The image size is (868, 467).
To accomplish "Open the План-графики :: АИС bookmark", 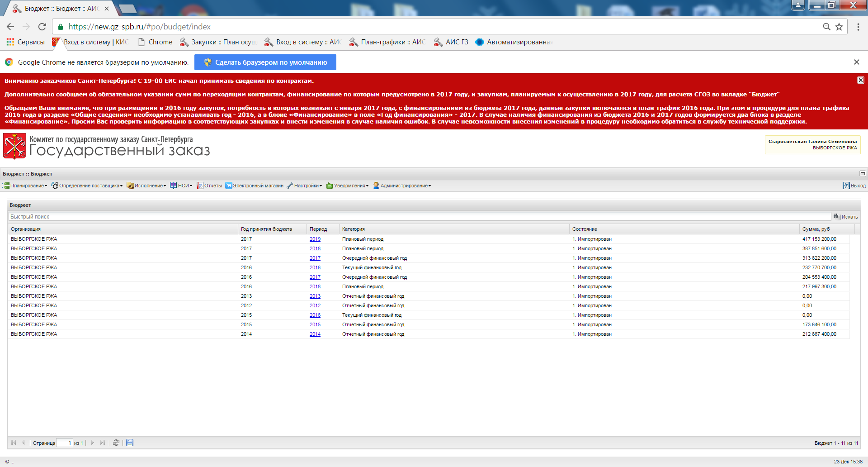I will point(387,42).
